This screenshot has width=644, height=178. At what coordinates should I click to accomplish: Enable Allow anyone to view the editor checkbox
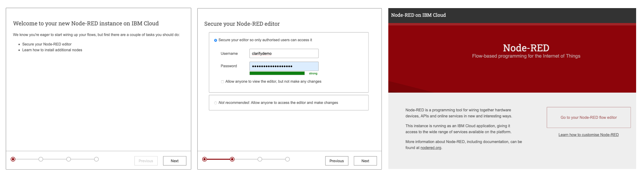(x=222, y=82)
